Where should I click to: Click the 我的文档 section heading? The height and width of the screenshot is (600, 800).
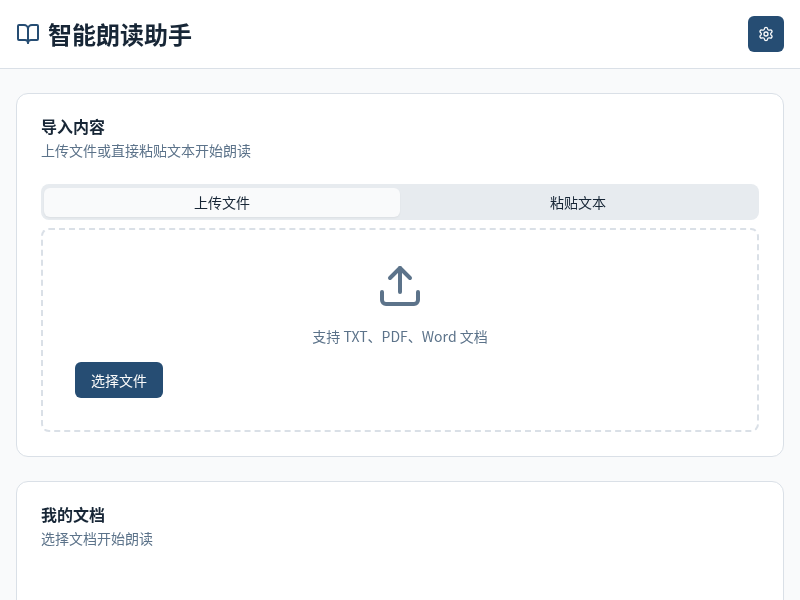coord(73,515)
